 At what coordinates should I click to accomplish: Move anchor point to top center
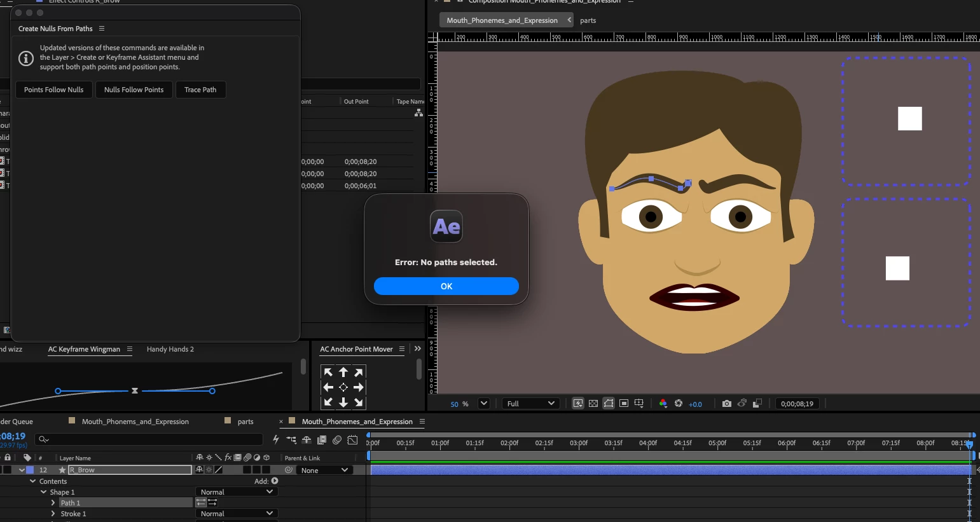click(x=343, y=373)
